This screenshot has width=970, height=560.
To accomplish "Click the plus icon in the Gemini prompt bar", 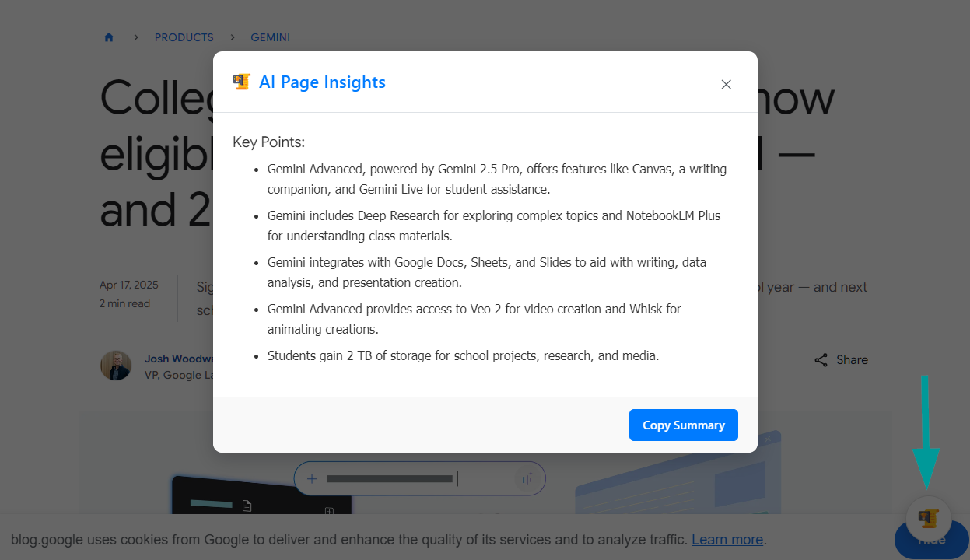I will click(x=312, y=479).
